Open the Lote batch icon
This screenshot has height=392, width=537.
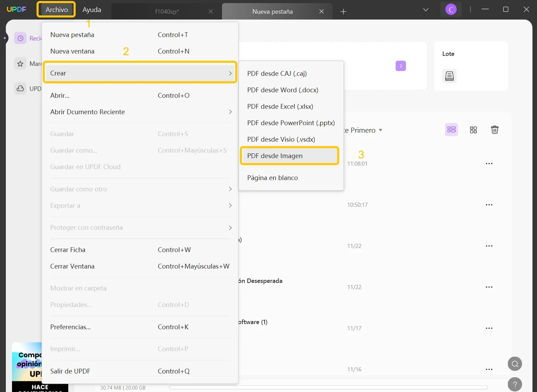coord(449,76)
